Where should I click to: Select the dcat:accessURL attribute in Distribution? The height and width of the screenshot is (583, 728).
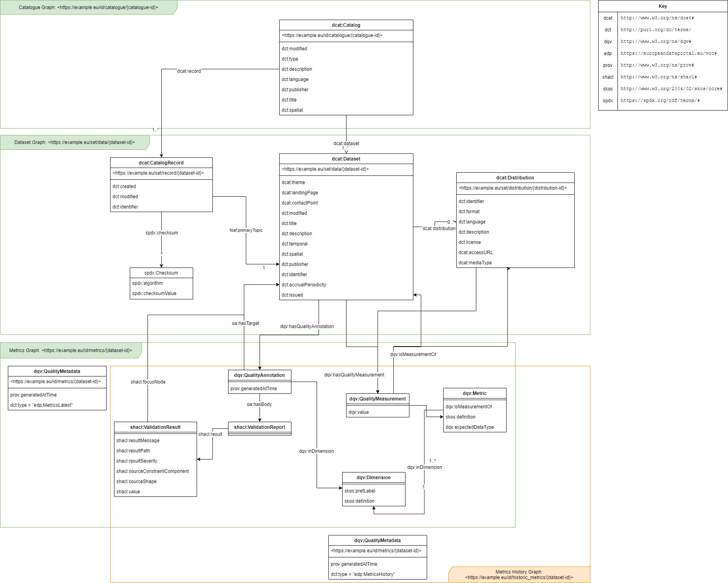[476, 253]
